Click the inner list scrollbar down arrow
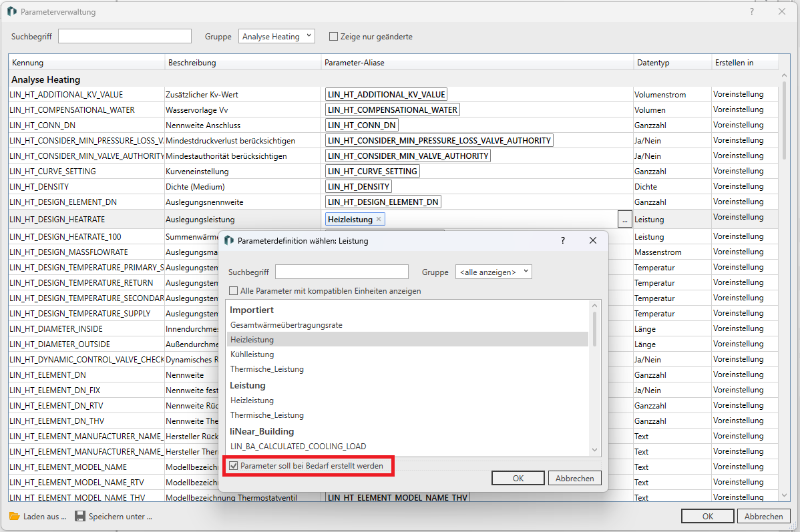The image size is (800, 532). [x=594, y=451]
